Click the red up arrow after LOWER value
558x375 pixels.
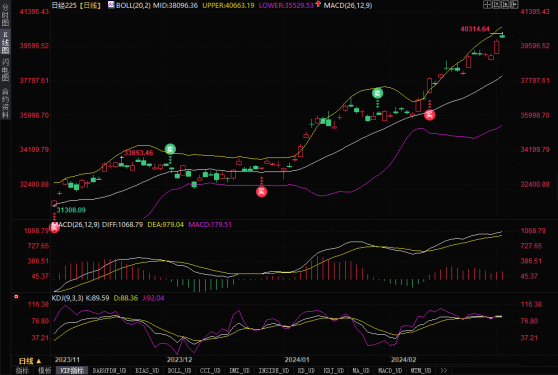coord(318,5)
